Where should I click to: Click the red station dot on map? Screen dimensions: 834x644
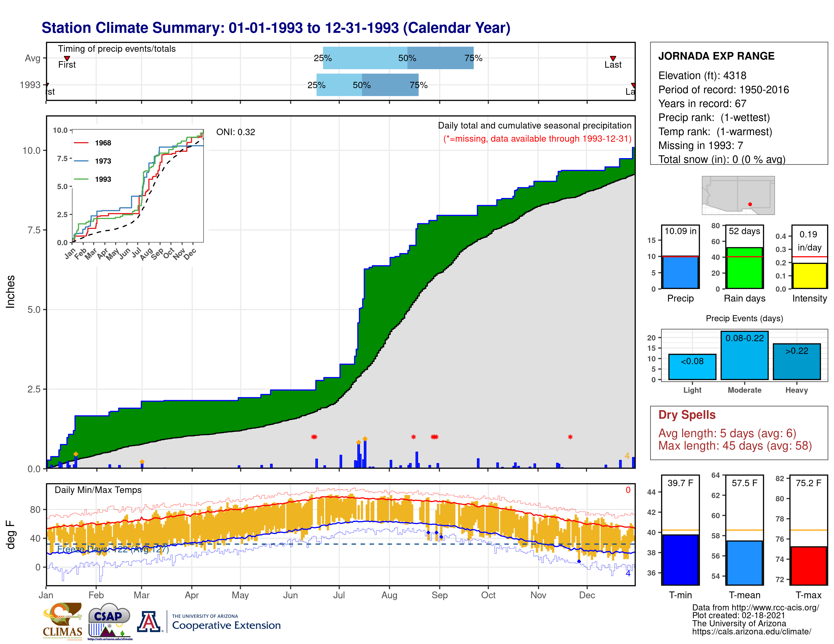750,204
